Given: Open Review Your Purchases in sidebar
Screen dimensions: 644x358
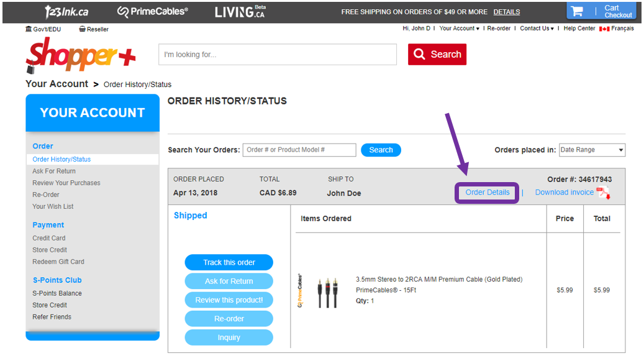Looking at the screenshot, I should pyautogui.click(x=66, y=183).
